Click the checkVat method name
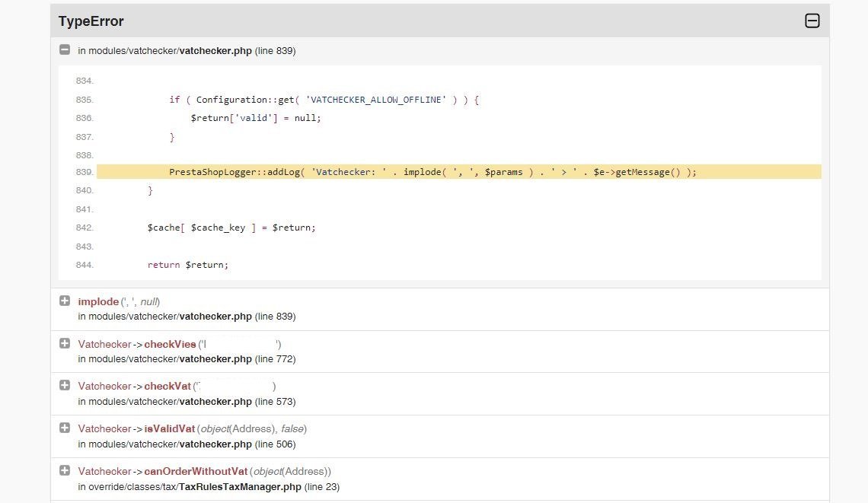 [x=168, y=387]
